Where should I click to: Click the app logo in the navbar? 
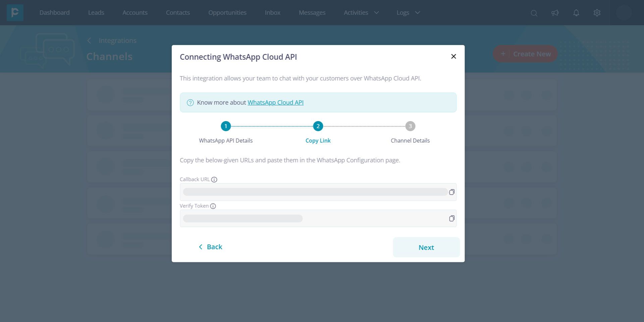[x=15, y=13]
